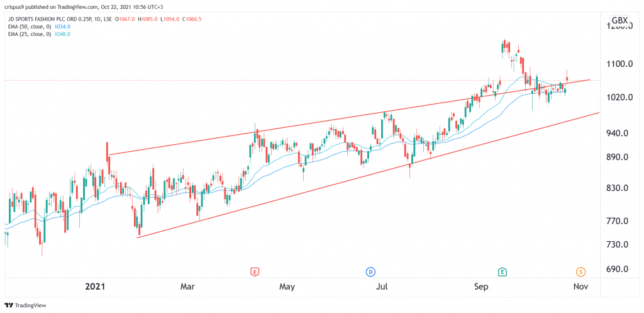Click the red earnings E marker
The image size is (644, 313).
click(255, 272)
